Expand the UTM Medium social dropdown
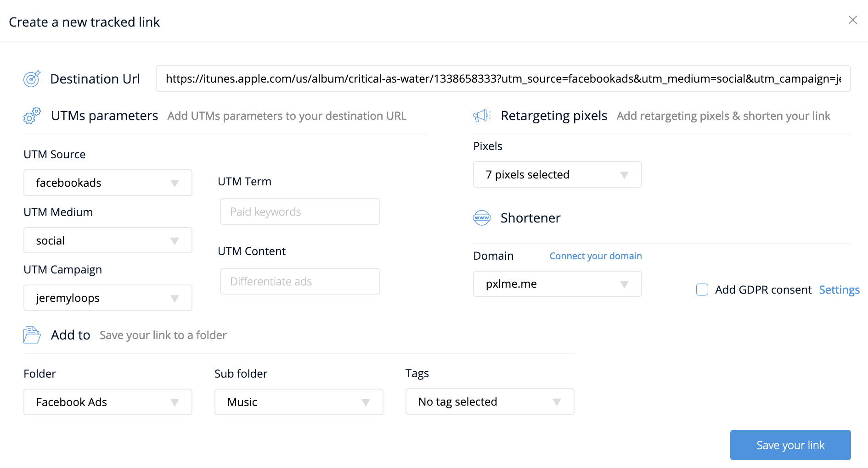Image resolution: width=868 pixels, height=468 pixels. pyautogui.click(x=108, y=240)
